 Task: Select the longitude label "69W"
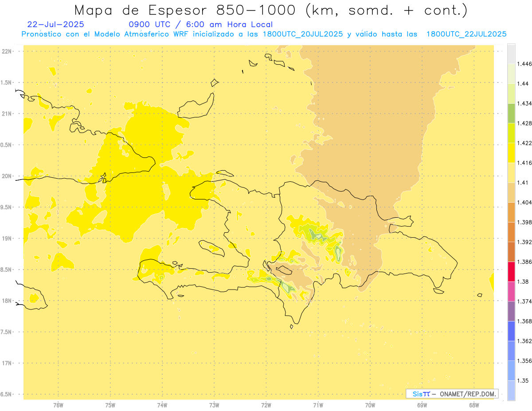[422, 405]
